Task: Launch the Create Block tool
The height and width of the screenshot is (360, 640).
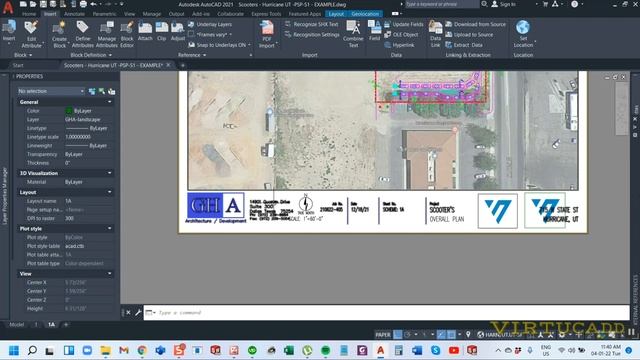Action: click(59, 34)
